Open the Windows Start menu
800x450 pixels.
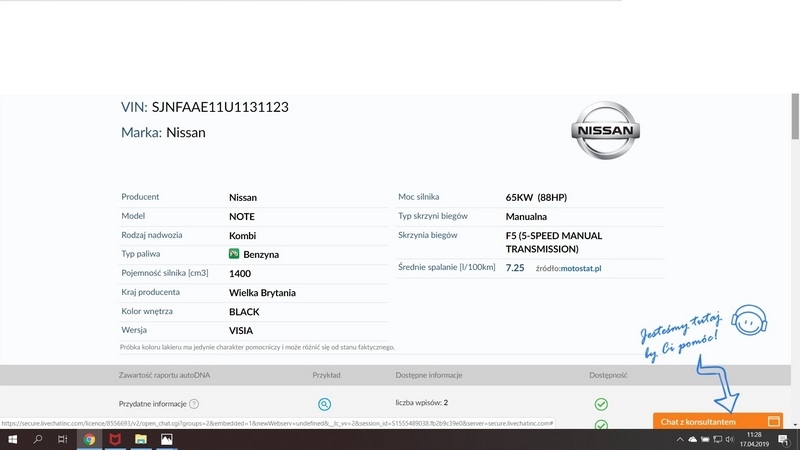pos(12,439)
